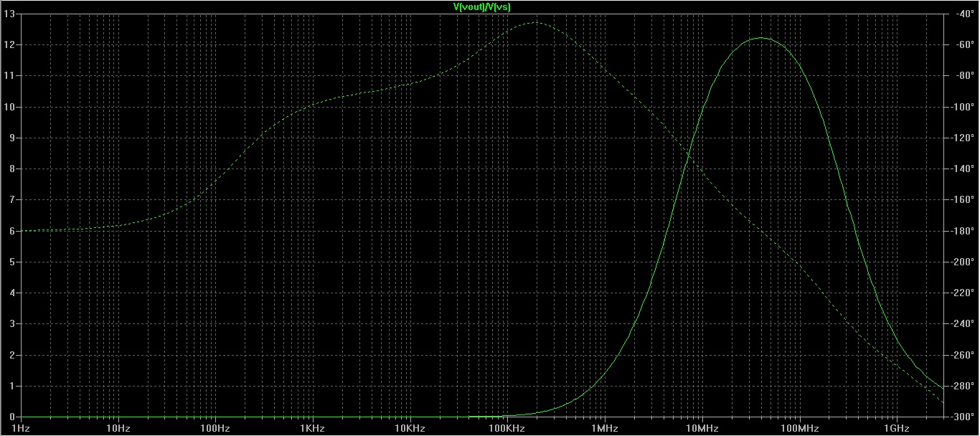
Task: Click the dashed phase curve peak
Action: click(534, 23)
